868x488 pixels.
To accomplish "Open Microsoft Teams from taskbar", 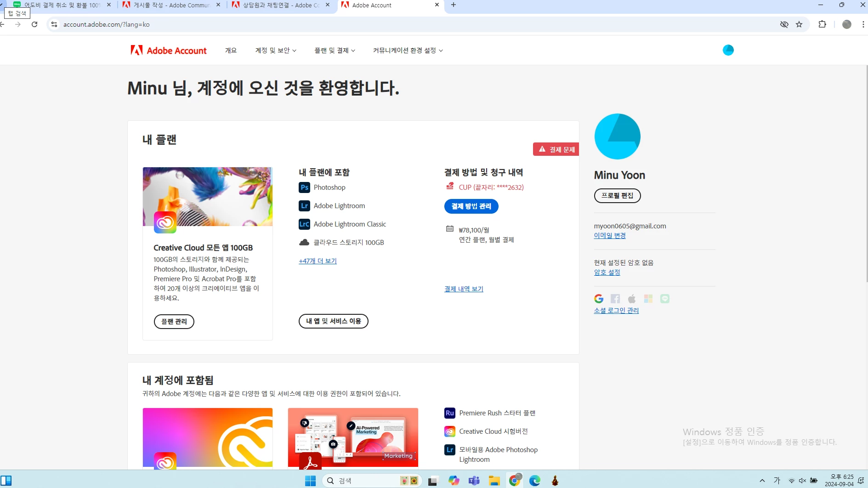I will (x=474, y=481).
